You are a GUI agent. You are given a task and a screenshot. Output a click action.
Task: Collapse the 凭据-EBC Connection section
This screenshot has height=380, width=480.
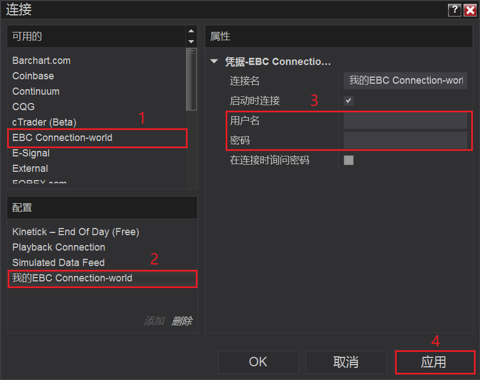click(x=214, y=61)
